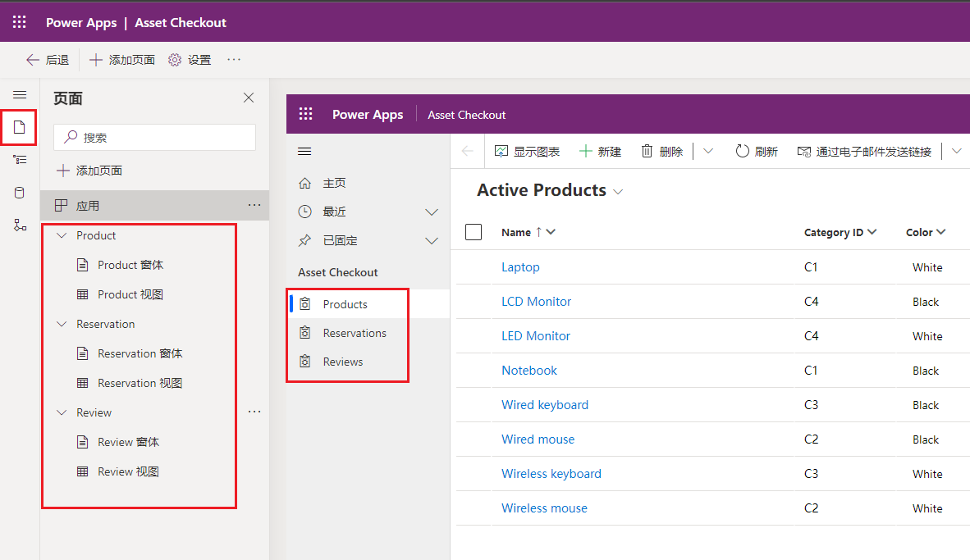This screenshot has height=560, width=970.
Task: Close the 页面 panel
Action: (249, 98)
